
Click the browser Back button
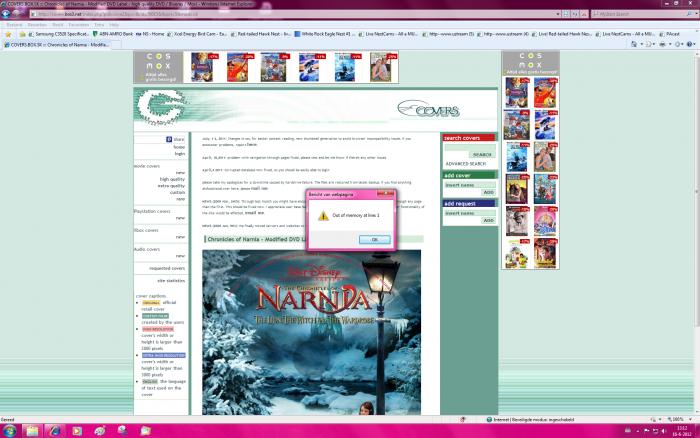(6, 13)
